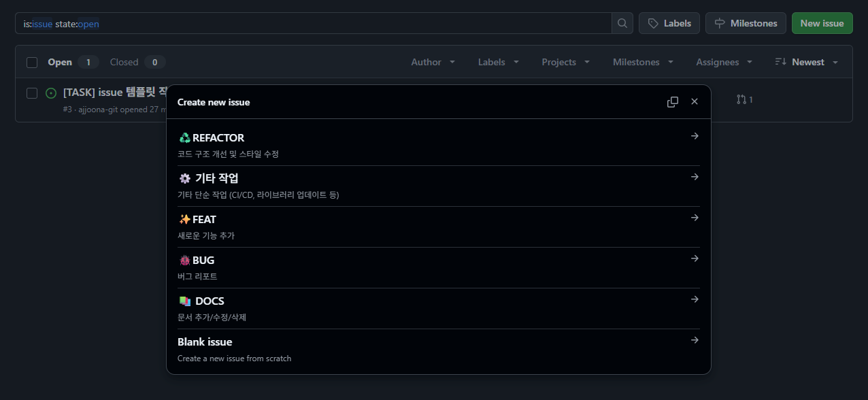Click the arrow beside REFACTOR template

[694, 136]
